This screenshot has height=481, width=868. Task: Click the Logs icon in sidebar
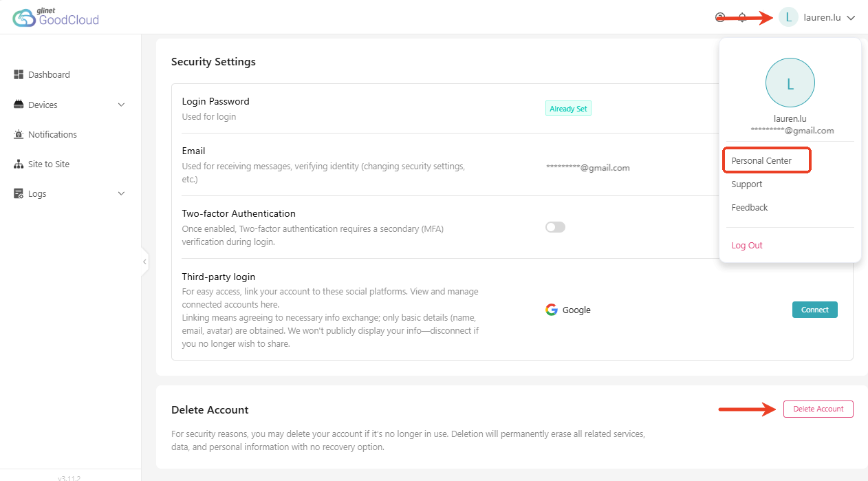point(19,194)
